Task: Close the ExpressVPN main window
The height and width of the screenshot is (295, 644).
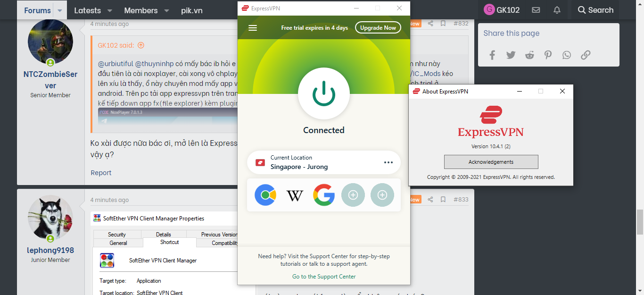Action: [x=399, y=8]
